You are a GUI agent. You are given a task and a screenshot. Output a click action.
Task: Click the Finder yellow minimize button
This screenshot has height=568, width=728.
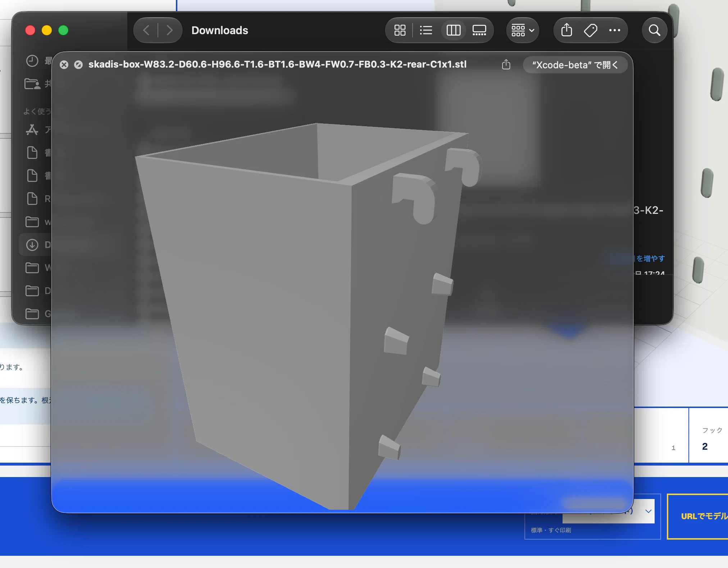47,30
